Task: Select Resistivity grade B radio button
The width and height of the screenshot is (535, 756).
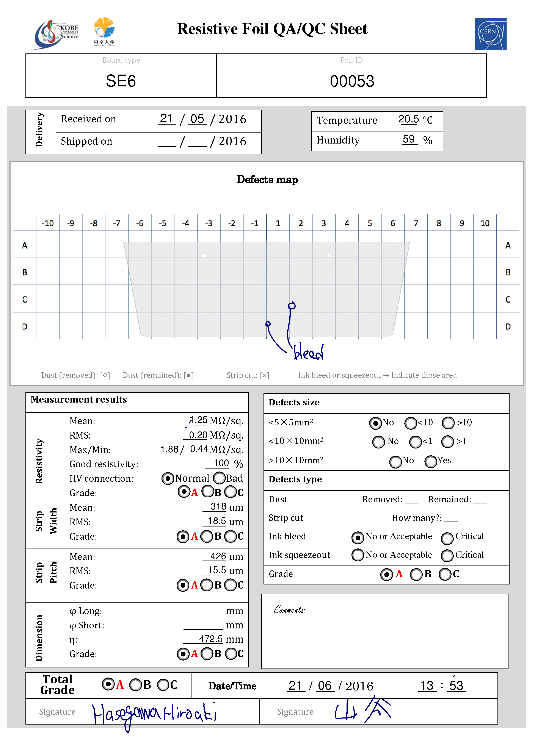Action: pyautogui.click(x=208, y=492)
